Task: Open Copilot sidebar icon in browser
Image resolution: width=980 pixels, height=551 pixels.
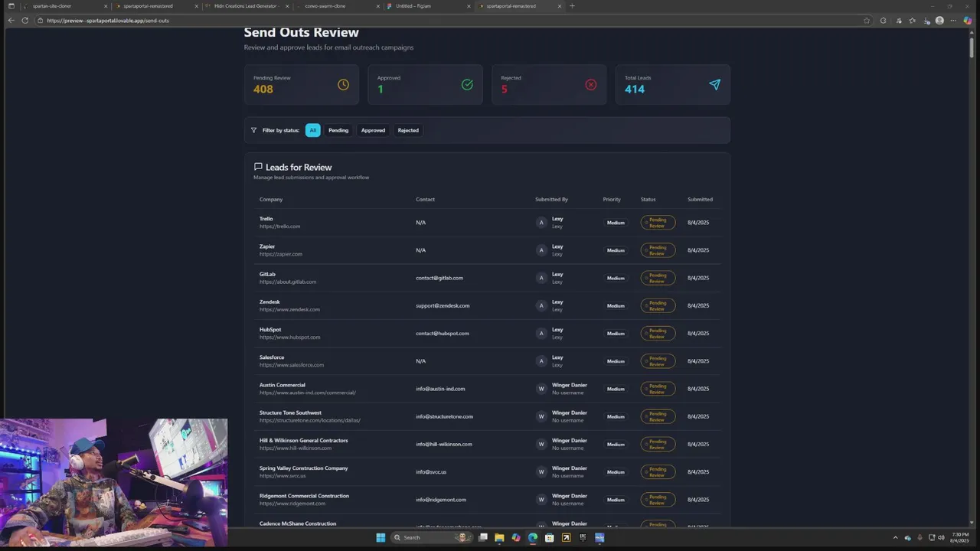Action: [969, 21]
